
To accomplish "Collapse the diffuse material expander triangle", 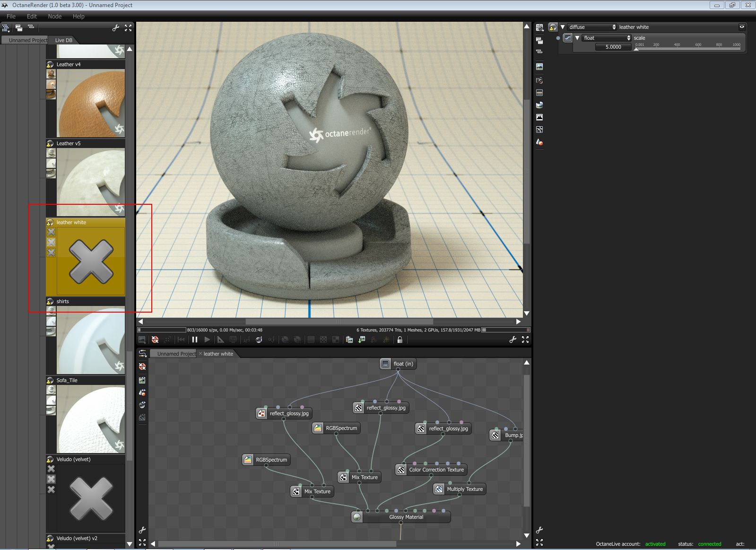I will pos(563,27).
